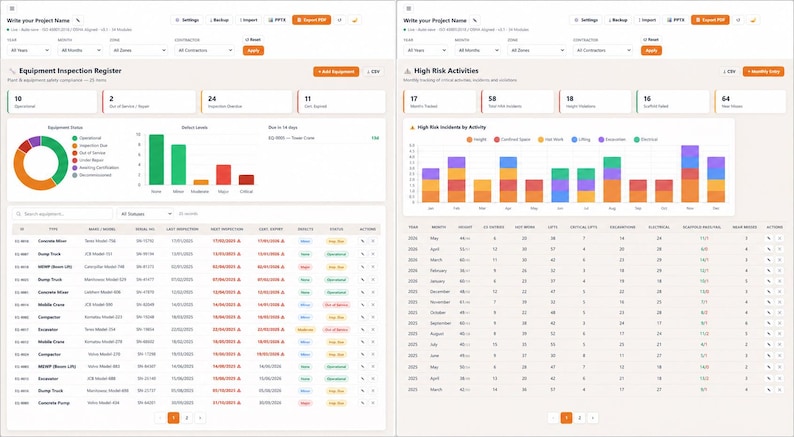
Task: Edit the Concrete Pump row
Action: click(363, 403)
